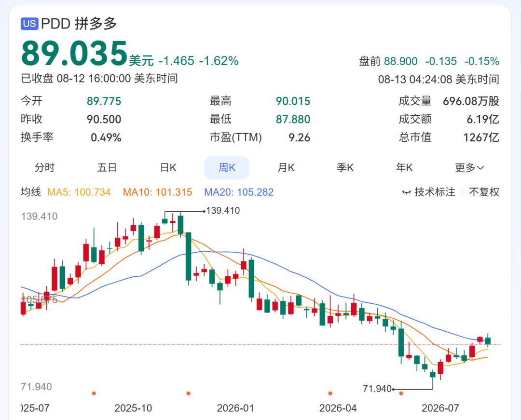Click the 139.410 high annotation on chart
The image size is (521, 420).
click(x=222, y=211)
